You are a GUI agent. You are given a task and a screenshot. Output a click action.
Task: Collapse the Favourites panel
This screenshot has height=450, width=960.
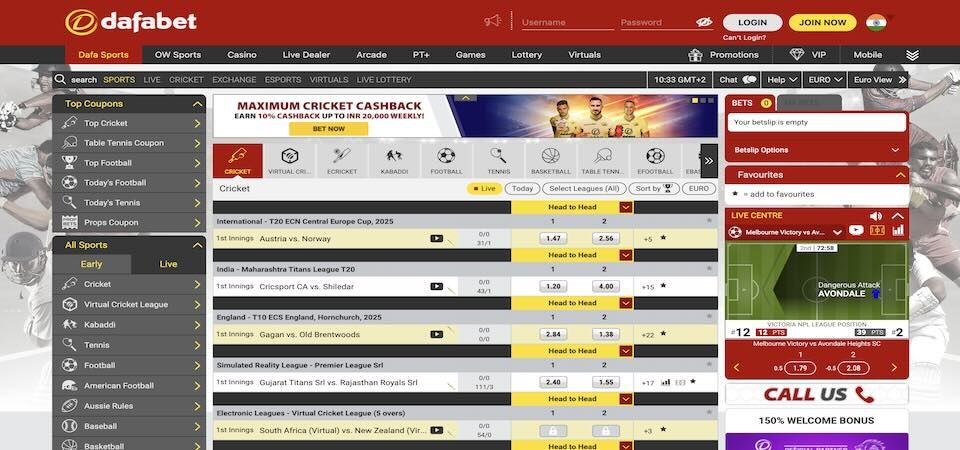point(900,175)
